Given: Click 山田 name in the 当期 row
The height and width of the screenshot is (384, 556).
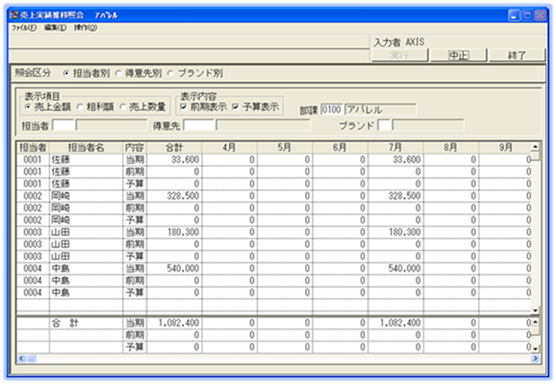Looking at the screenshot, I should (x=86, y=232).
